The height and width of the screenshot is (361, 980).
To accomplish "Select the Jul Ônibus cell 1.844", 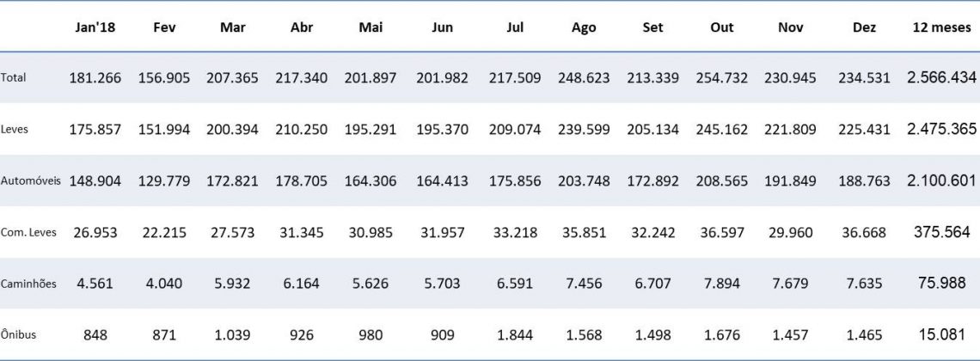I will (x=516, y=336).
